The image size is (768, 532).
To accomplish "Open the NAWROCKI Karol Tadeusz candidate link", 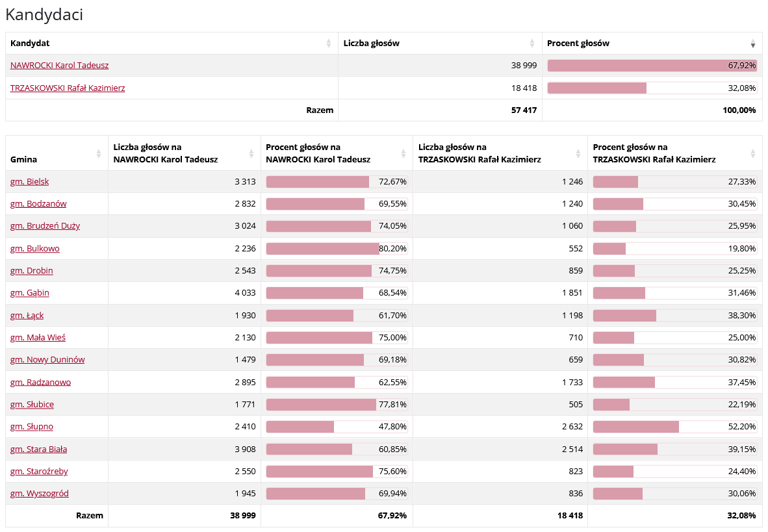I will tap(60, 66).
